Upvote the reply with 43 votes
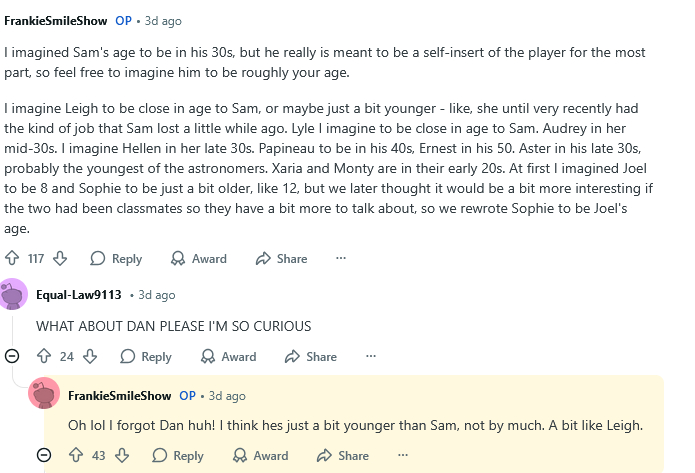Viewport: 695px width, 473px height. [x=76, y=455]
